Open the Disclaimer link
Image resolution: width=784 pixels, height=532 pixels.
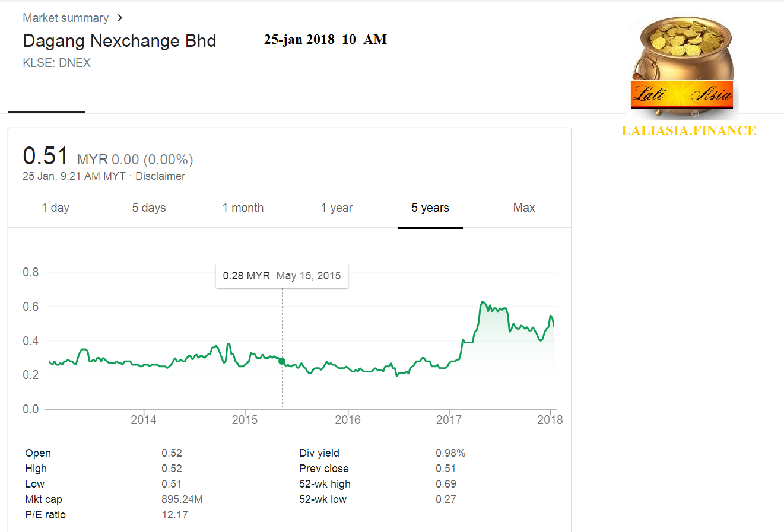(160, 176)
